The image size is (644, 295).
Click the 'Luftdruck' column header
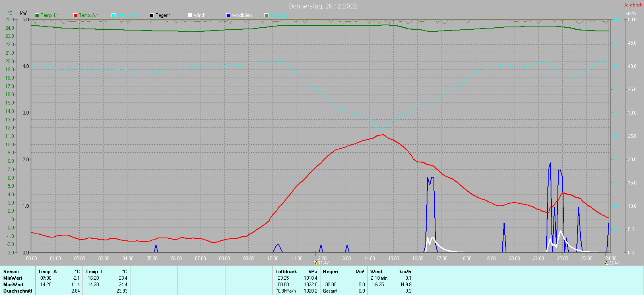[x=286, y=272]
